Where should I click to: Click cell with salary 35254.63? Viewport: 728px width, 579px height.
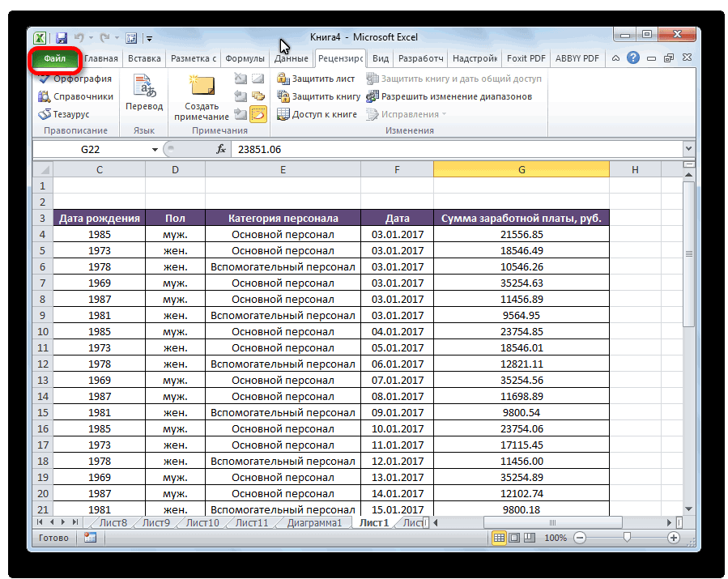pos(522,283)
